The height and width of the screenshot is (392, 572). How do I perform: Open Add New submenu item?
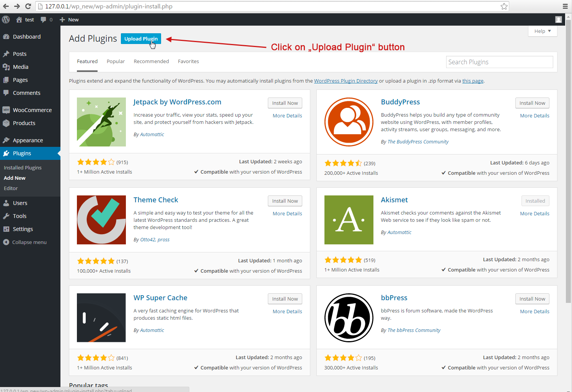15,178
